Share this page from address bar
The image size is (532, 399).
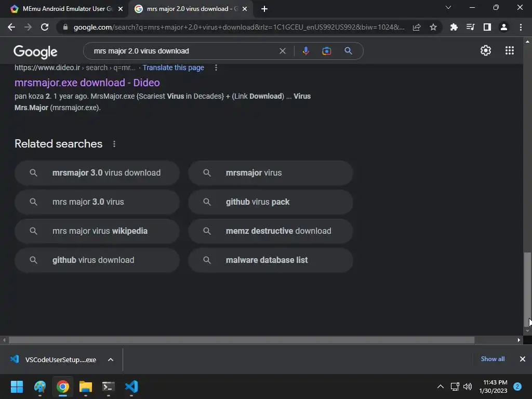(417, 27)
